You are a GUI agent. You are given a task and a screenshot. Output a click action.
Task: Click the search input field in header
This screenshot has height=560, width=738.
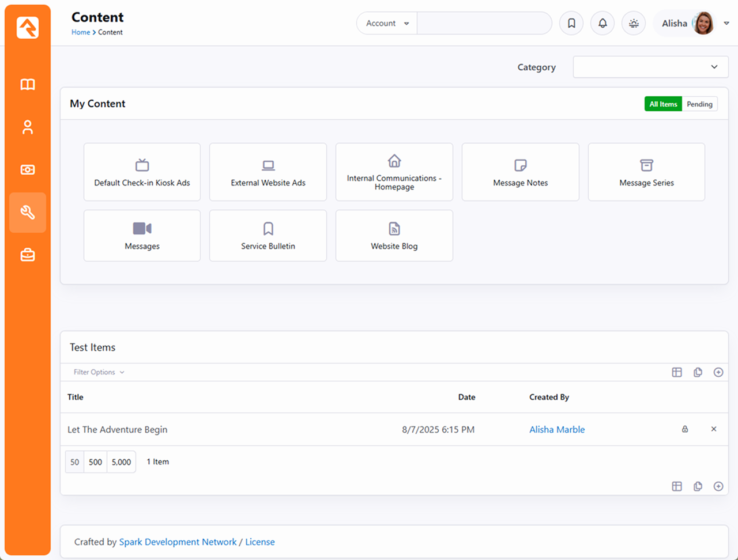click(x=484, y=24)
